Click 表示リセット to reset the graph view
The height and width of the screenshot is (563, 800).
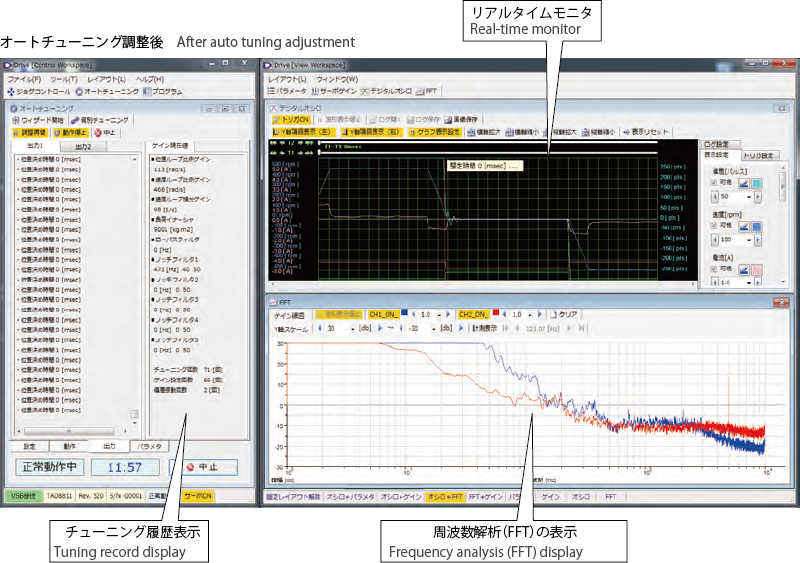(x=645, y=131)
